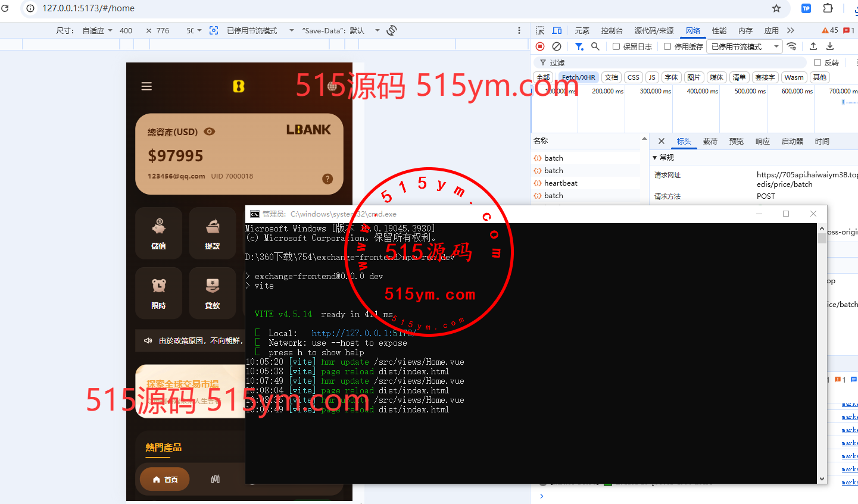The height and width of the screenshot is (504, 858).
Task: Click the 熱門產品 heading tab
Action: (164, 447)
